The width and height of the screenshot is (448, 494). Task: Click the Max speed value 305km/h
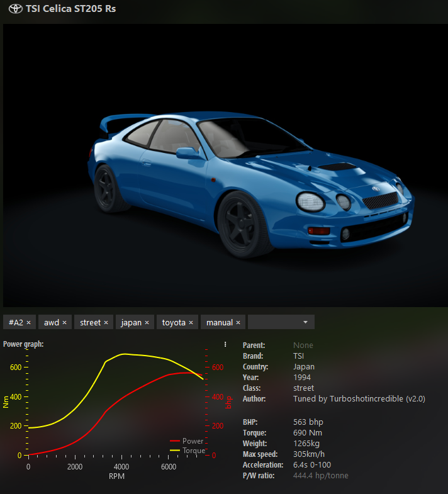point(309,454)
